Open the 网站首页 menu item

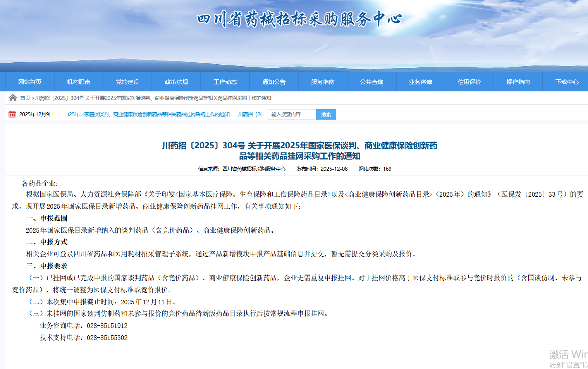[x=30, y=82]
